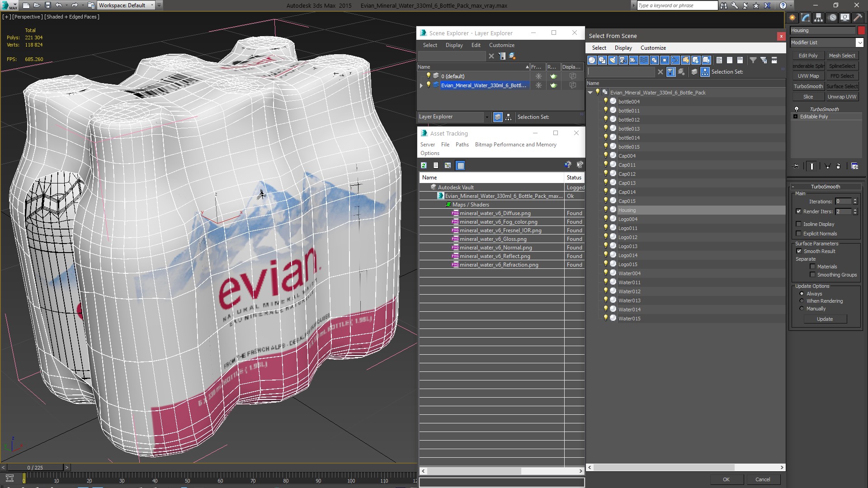Open Customize menu in Select From Scene

pos(653,48)
